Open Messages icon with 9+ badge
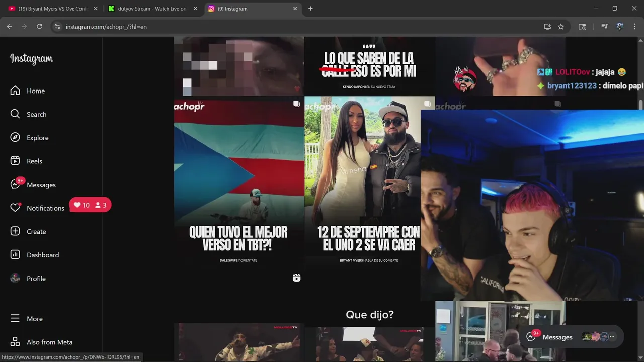 pyautogui.click(x=15, y=185)
